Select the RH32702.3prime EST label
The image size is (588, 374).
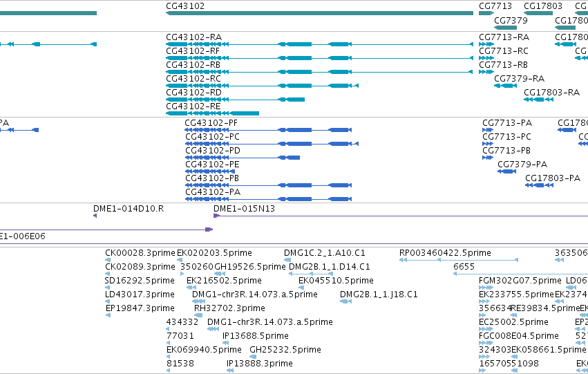[x=229, y=309]
